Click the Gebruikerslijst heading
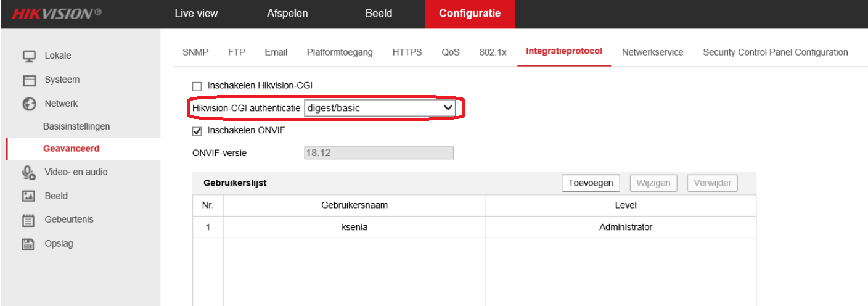The image size is (868, 306). (x=235, y=183)
